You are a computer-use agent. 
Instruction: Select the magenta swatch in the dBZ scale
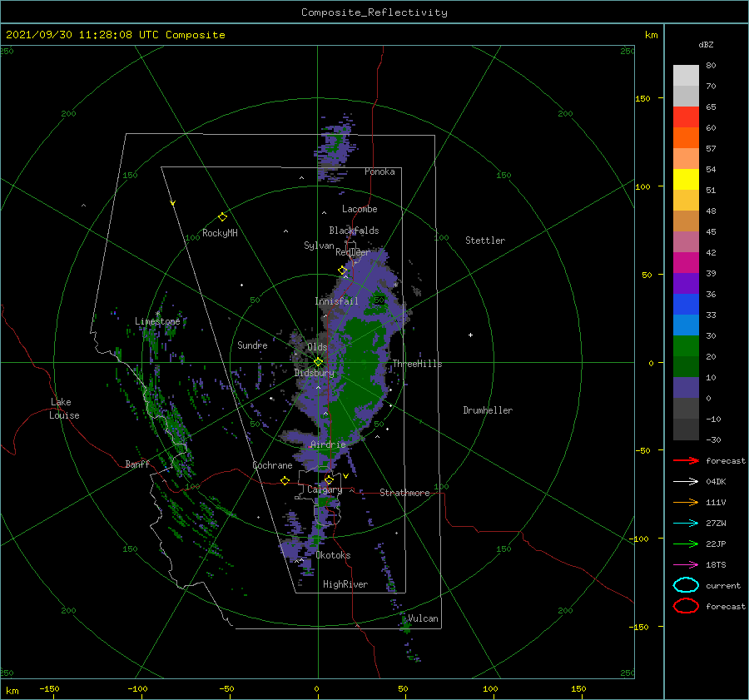686,263
